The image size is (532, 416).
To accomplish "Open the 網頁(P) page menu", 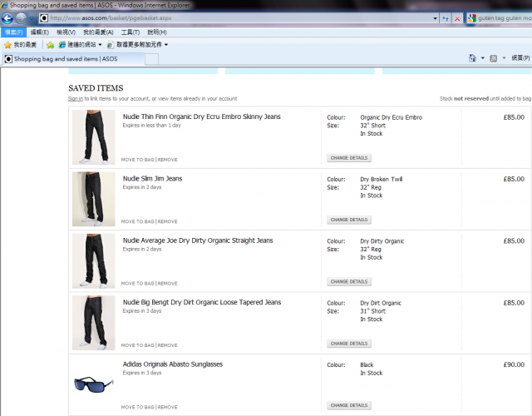I will 521,58.
